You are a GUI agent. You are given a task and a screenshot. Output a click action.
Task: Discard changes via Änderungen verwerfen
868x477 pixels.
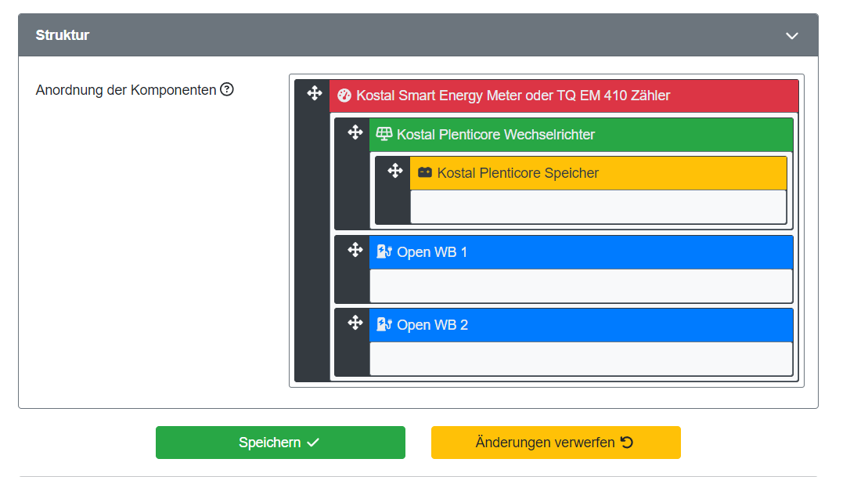(x=555, y=443)
